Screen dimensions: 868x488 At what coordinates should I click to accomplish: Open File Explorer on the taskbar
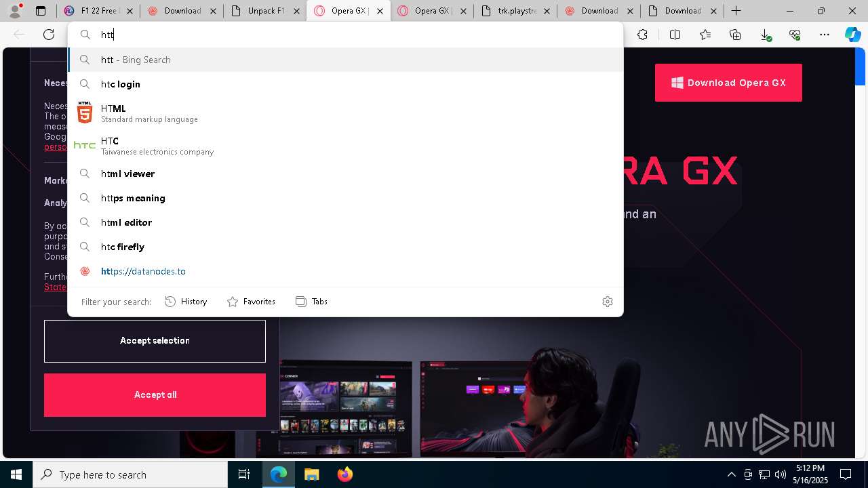click(311, 474)
